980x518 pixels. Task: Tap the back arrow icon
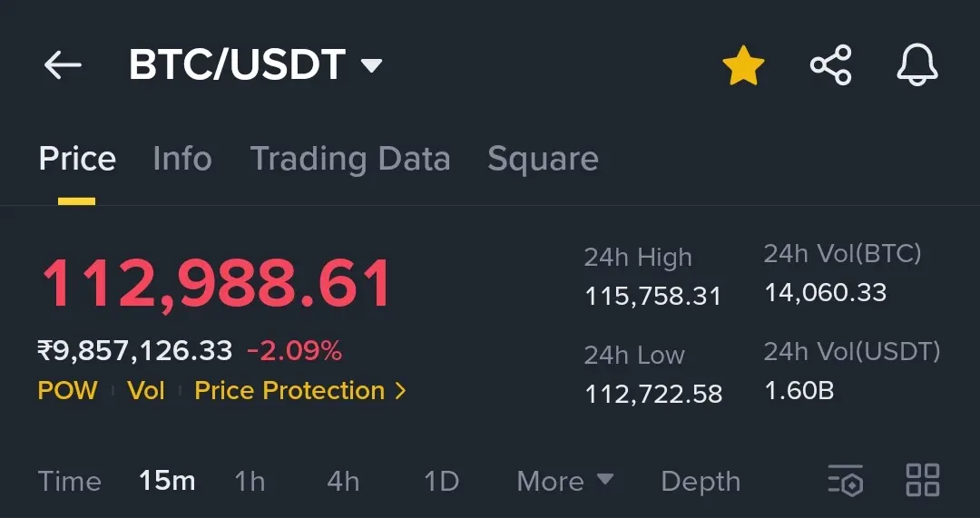pos(63,65)
